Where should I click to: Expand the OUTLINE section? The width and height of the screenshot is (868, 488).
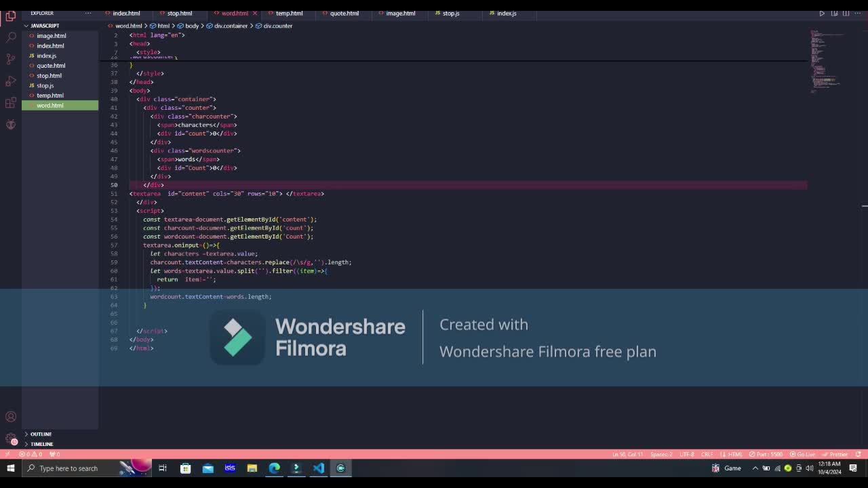60,434
